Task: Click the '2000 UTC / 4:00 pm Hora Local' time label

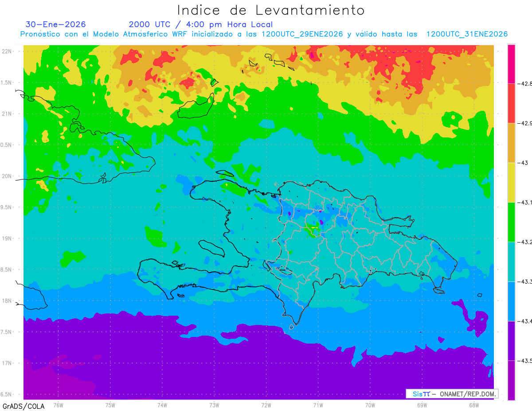Action: (x=201, y=25)
